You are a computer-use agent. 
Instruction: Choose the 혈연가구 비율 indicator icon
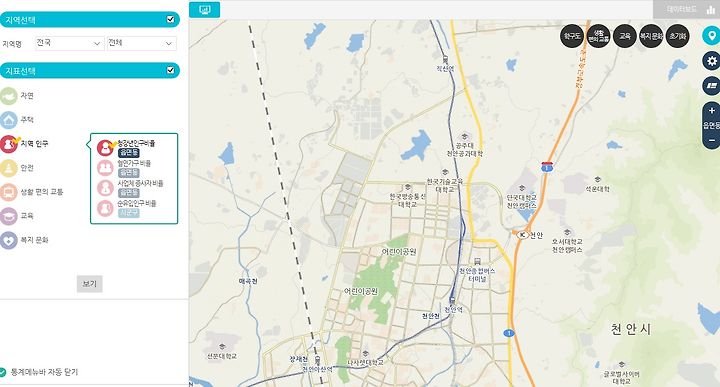coord(105,168)
